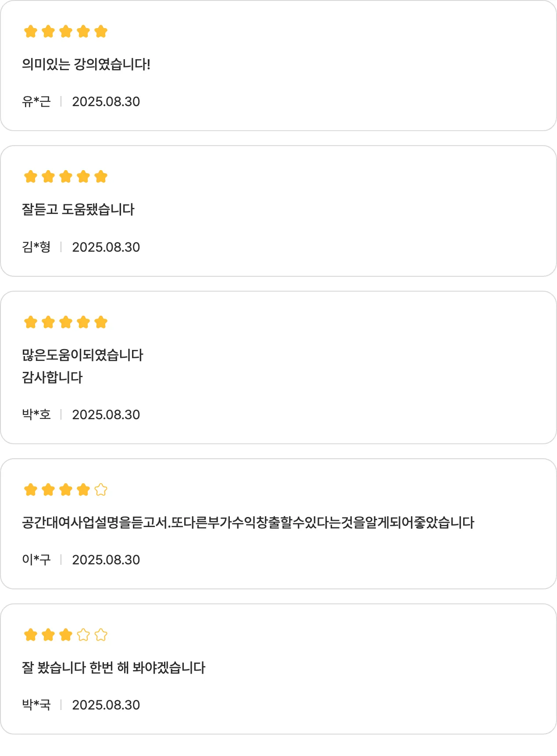The height and width of the screenshot is (756, 557).
Task: Click reviewer name 김*형
Action: [x=36, y=247]
